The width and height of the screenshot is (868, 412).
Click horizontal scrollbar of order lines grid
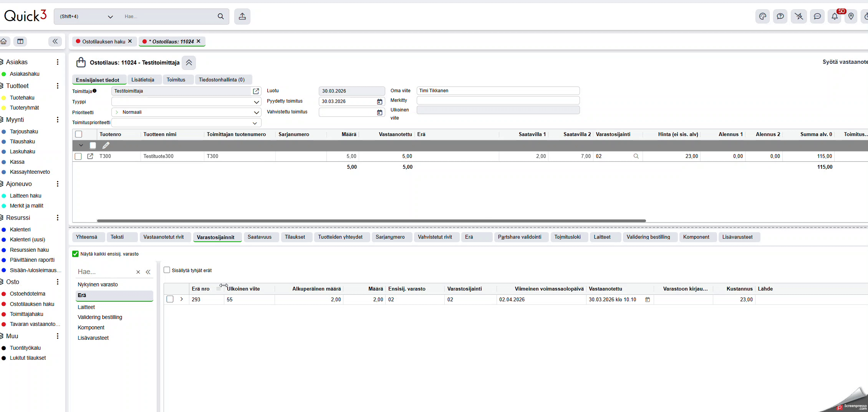pos(371,221)
